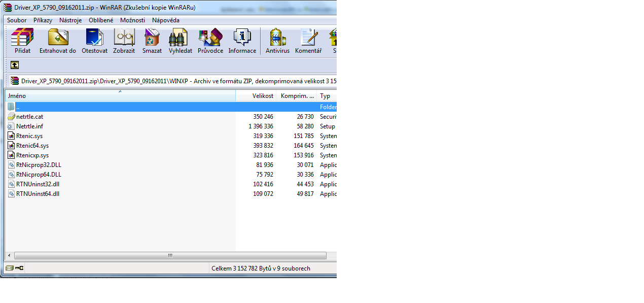Click the horizontal scrollbar thumb

pyautogui.click(x=170, y=256)
